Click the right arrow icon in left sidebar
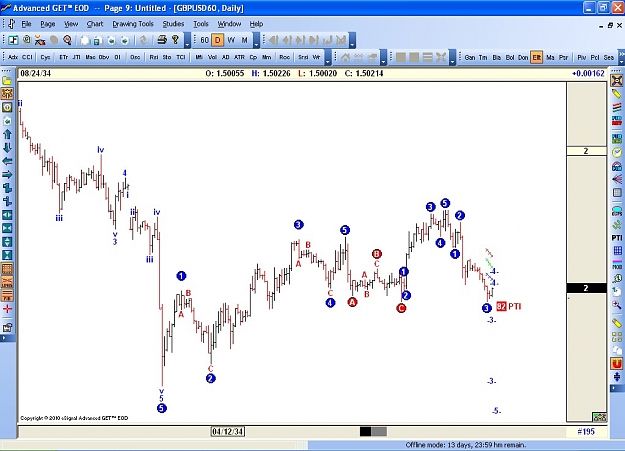Screen dimensions: 625x451 7,175
